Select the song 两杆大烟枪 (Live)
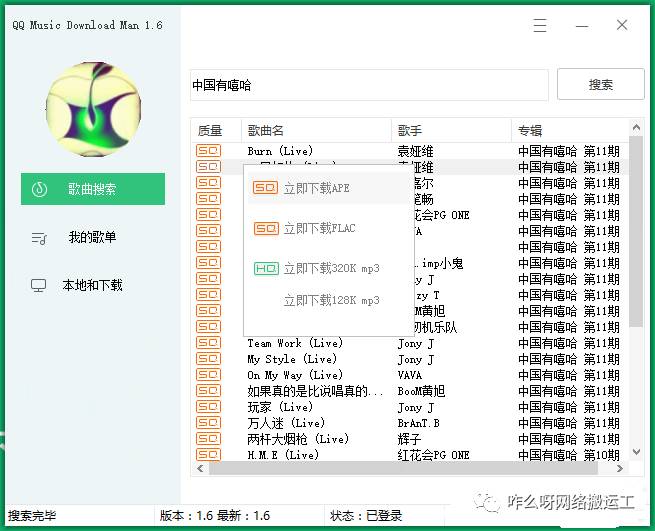This screenshot has width=655, height=531. [298, 439]
